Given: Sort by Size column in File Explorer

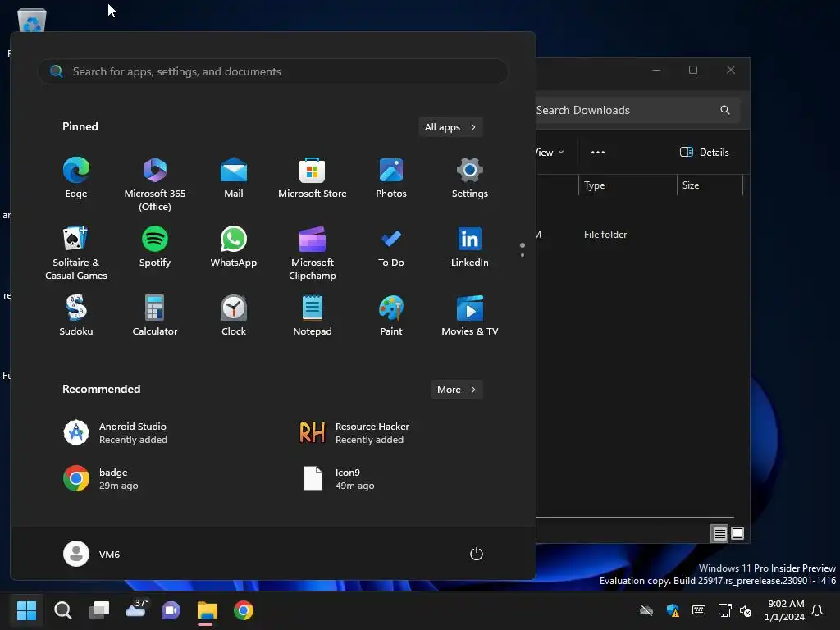Looking at the screenshot, I should click(710, 185).
